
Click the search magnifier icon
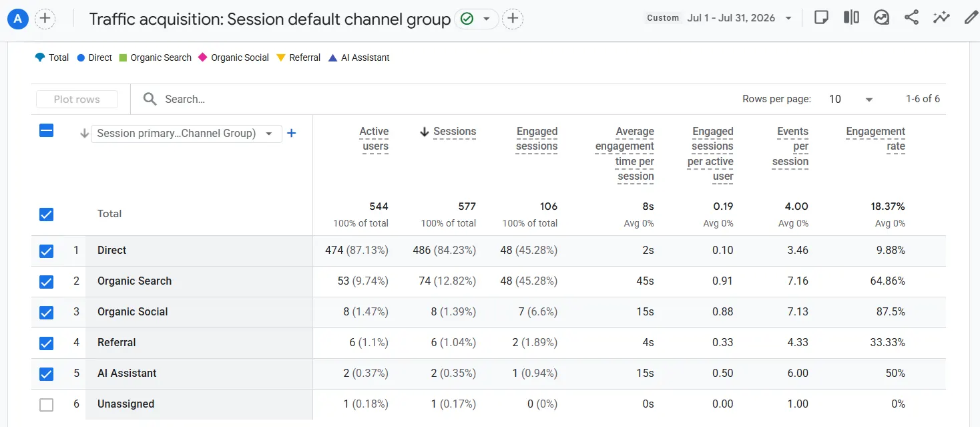click(x=151, y=99)
